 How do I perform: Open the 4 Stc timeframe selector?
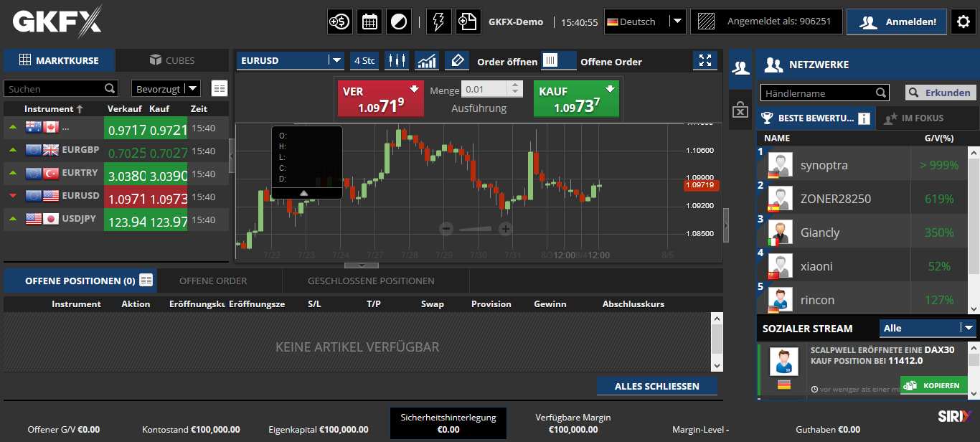(x=364, y=60)
